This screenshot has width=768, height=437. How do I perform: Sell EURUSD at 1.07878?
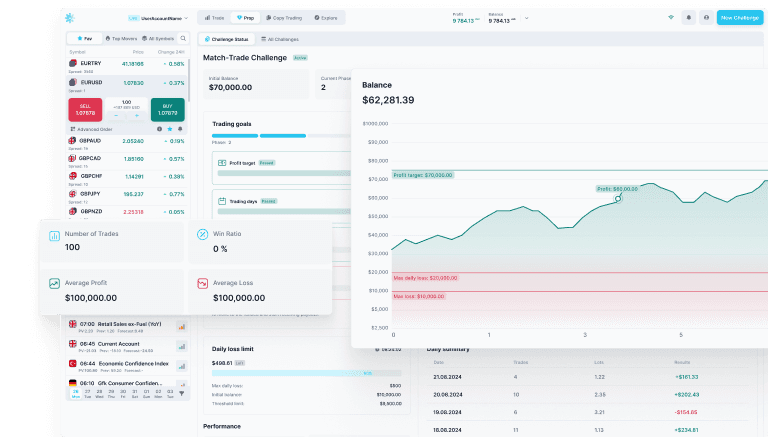(85, 110)
